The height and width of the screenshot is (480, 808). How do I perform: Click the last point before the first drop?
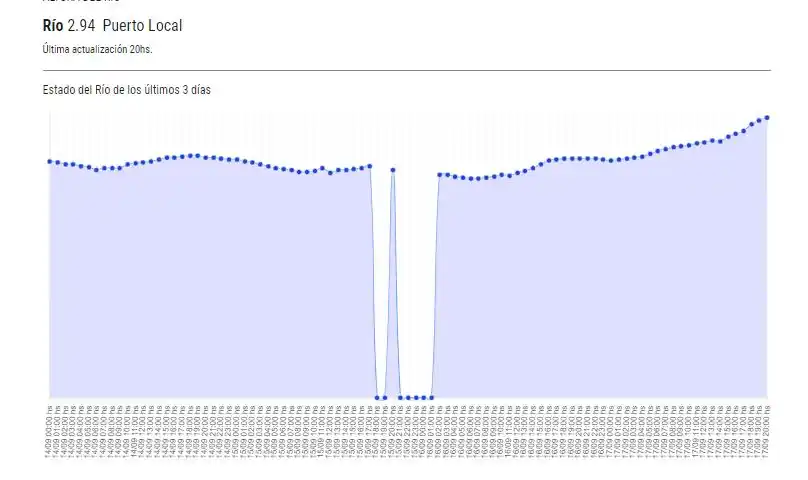coord(370,166)
